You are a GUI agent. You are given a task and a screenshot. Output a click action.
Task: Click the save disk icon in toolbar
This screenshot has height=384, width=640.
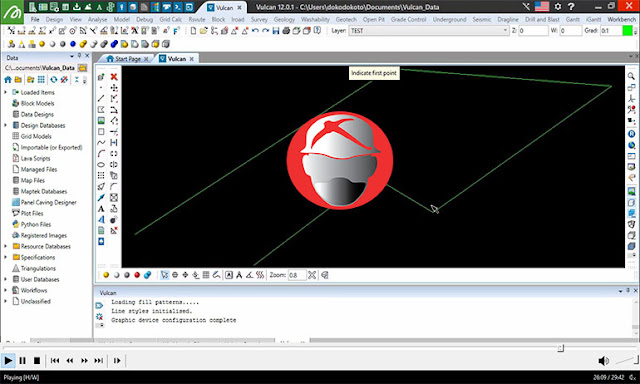coord(276,31)
